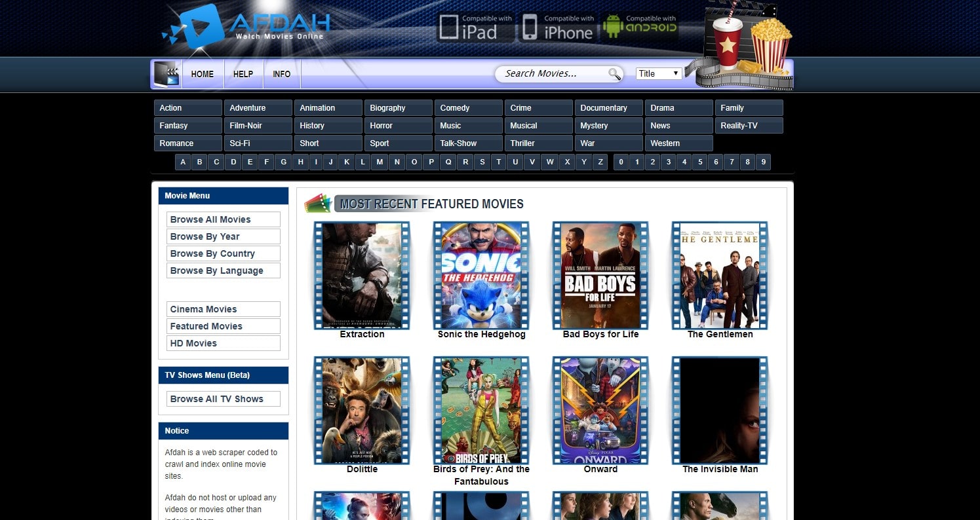
Task: Filter movies by letter M
Action: point(380,162)
